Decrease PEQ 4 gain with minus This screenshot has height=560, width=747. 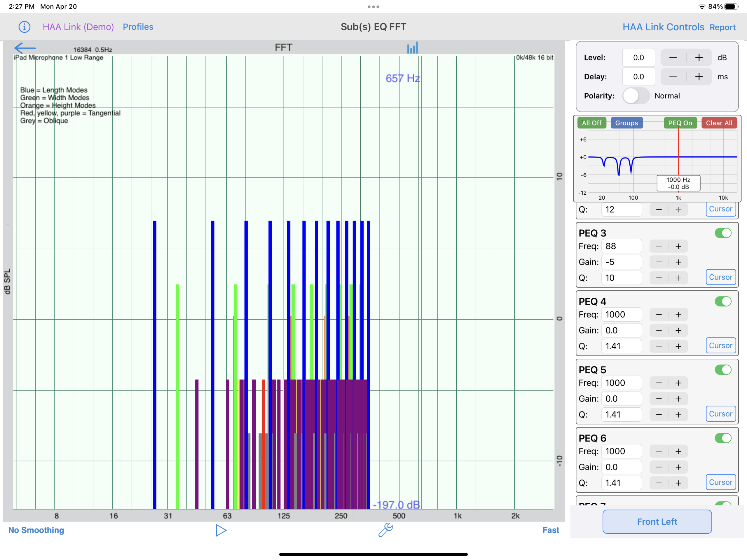point(659,330)
